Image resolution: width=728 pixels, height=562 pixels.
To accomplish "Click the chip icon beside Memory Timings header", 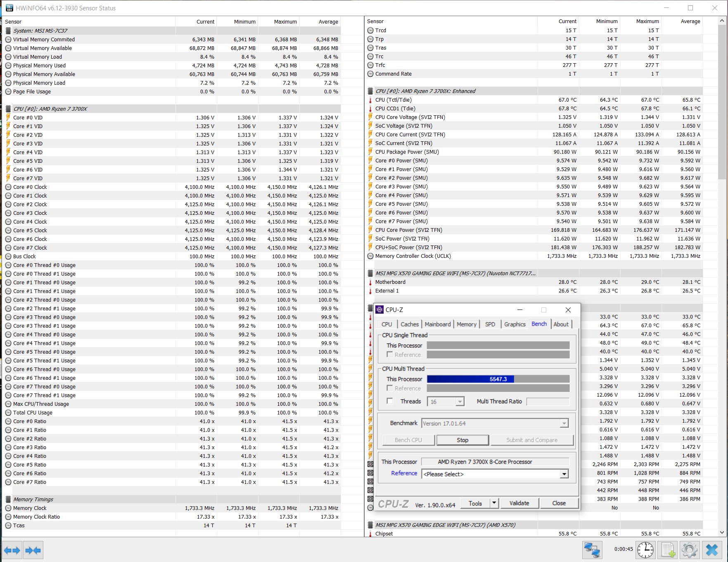I will [x=8, y=499].
